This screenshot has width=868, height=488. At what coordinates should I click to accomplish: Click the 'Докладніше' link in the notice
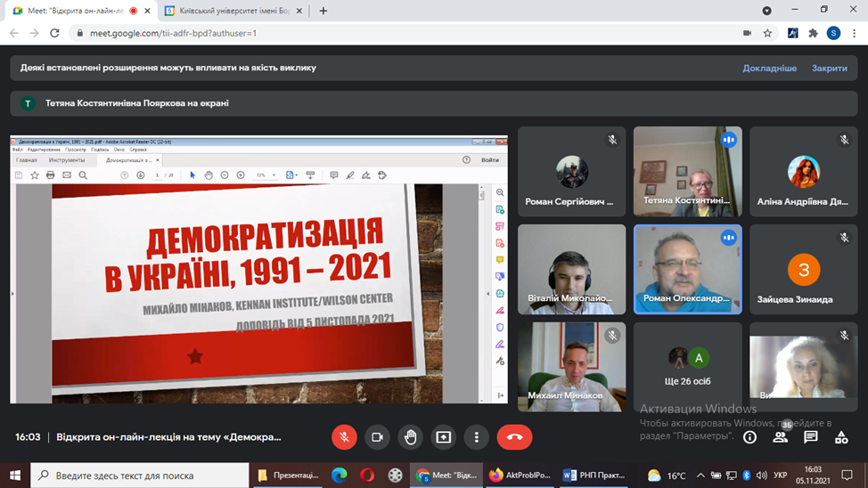(x=769, y=68)
